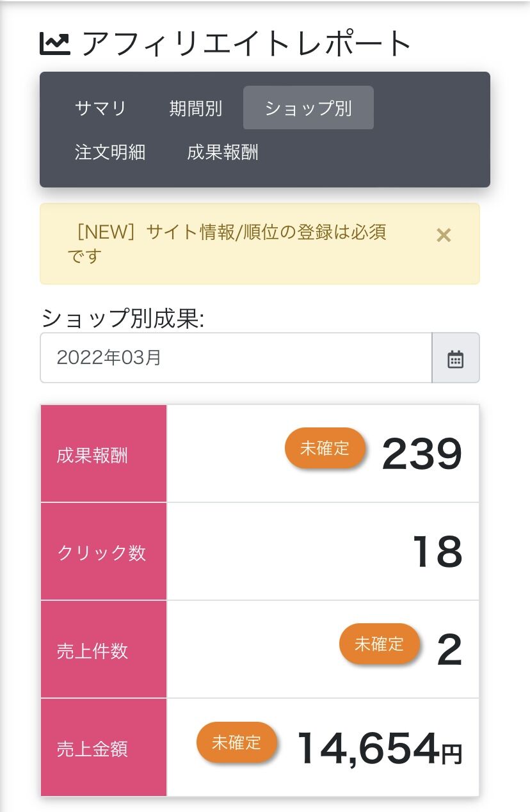The height and width of the screenshot is (812, 530).
Task: Click the 239 reward value
Action: (422, 454)
